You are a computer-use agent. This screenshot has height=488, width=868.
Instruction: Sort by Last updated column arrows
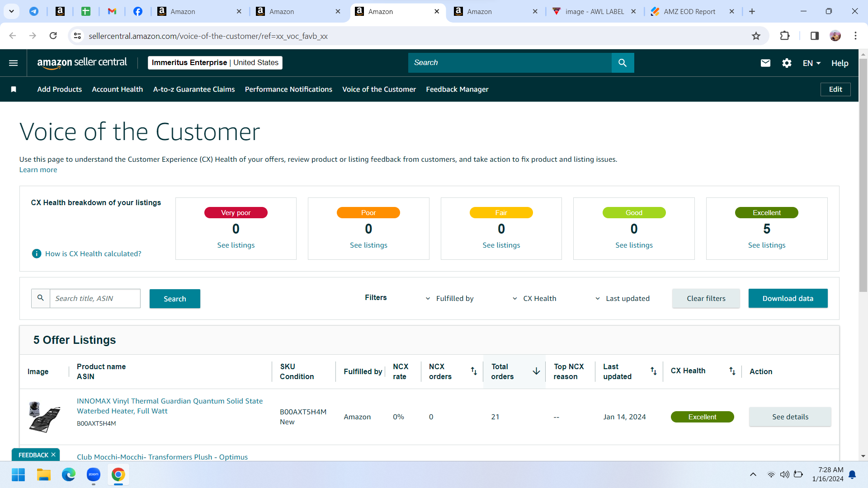tap(653, 371)
